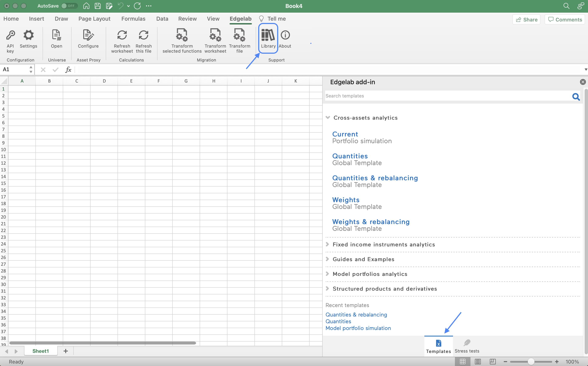588x366 pixels.
Task: Expand the formula bar arrow
Action: [x=586, y=70]
